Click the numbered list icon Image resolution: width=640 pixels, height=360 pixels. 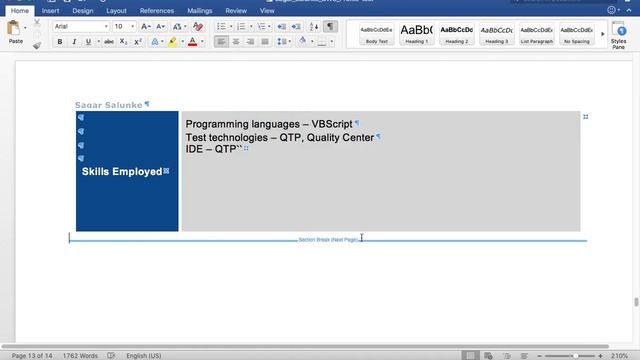241,27
